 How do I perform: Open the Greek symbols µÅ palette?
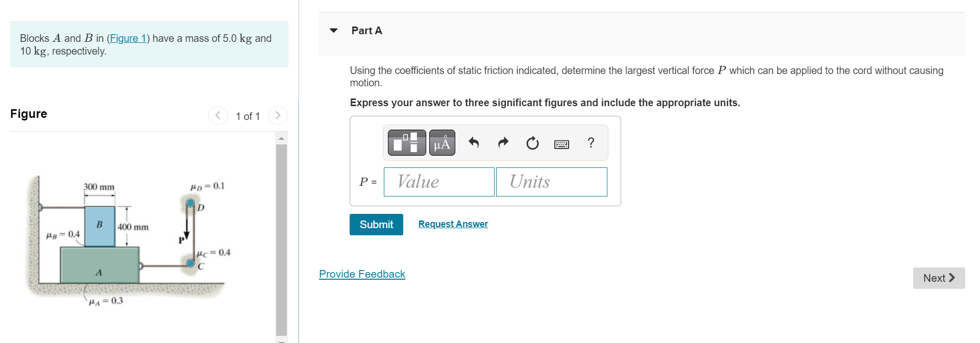pos(442,142)
